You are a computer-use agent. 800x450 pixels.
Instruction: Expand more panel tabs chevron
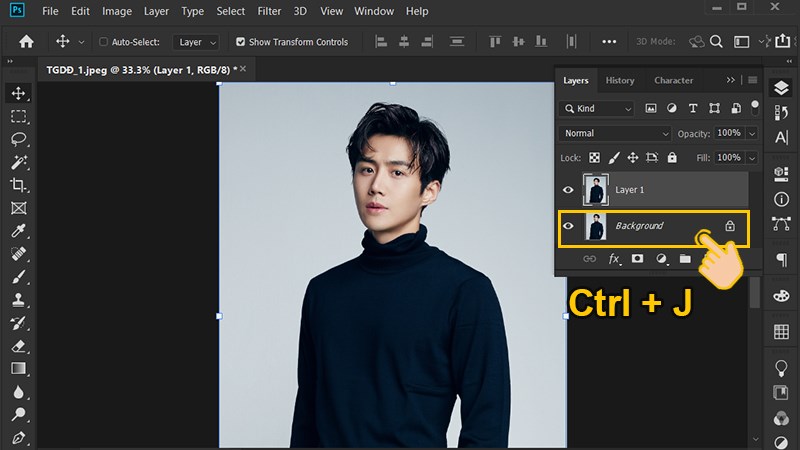point(731,80)
